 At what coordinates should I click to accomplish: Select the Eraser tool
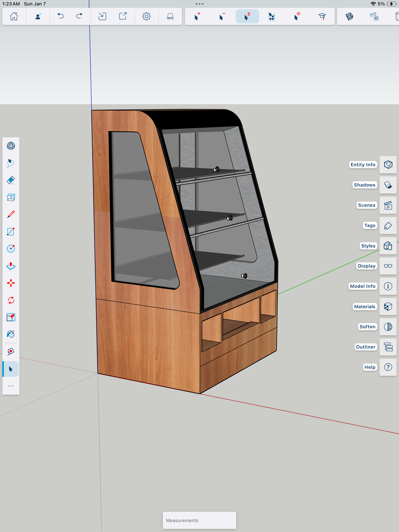(x=11, y=180)
